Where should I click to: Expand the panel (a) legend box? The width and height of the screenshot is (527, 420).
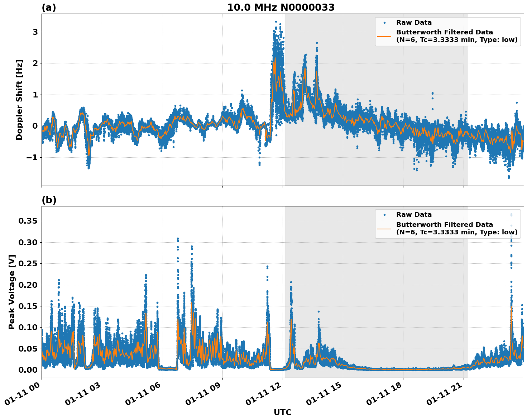click(448, 32)
